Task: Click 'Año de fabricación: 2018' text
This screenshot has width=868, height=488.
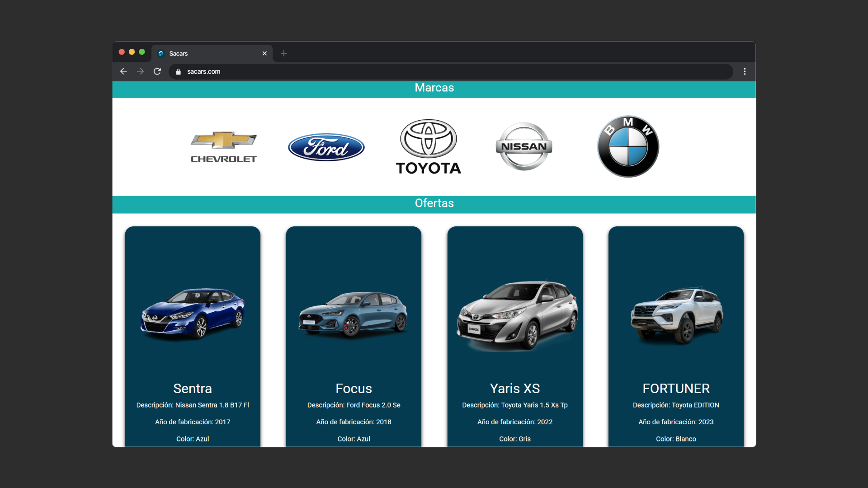Action: (354, 422)
